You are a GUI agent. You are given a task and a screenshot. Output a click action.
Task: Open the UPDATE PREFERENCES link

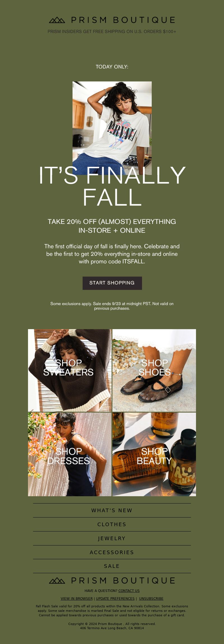tap(115, 598)
